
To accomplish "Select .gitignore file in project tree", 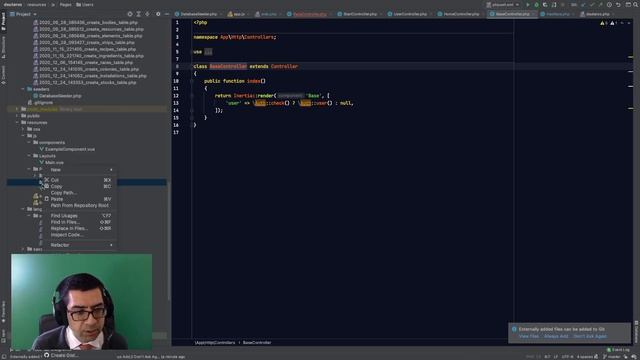I will 43,102.
